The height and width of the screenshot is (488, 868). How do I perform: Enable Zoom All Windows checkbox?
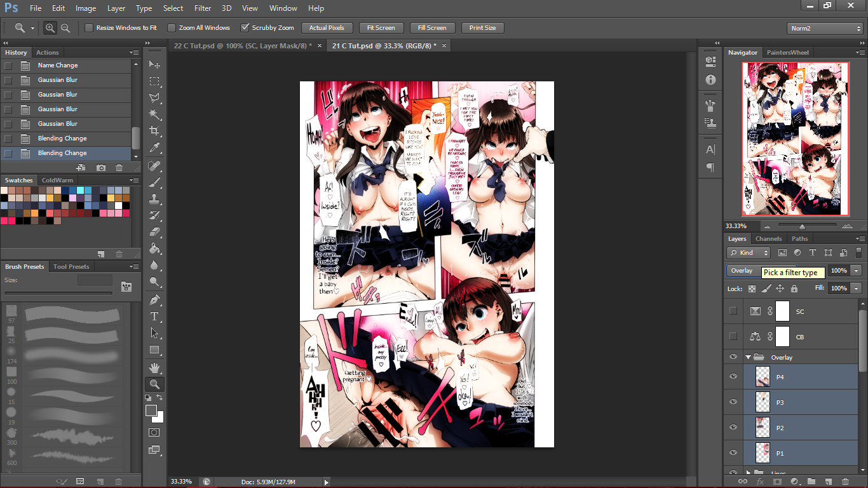(x=172, y=28)
